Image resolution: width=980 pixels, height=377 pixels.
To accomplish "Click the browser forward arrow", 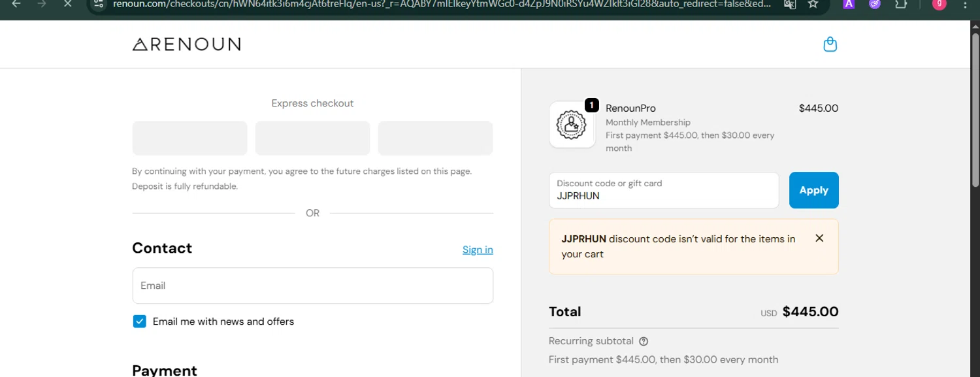I will (42, 4).
